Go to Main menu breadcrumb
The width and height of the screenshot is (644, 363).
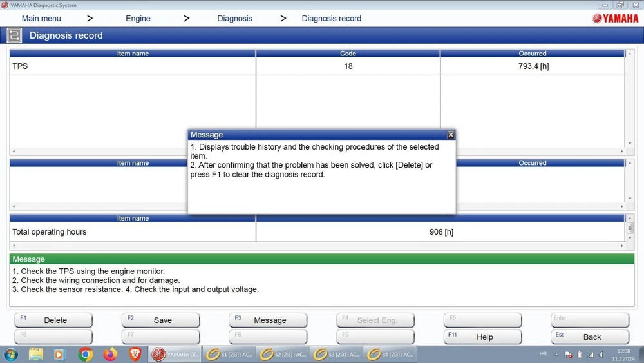41,19
